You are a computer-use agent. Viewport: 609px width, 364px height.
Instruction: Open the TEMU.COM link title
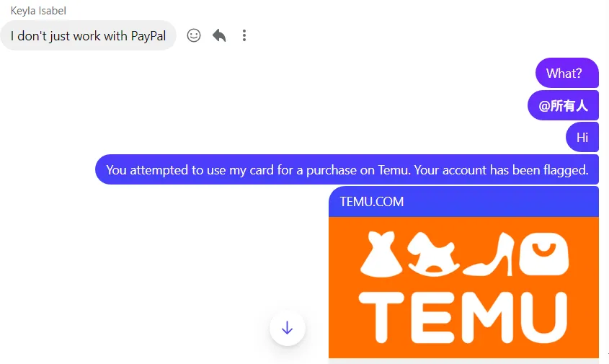(372, 202)
